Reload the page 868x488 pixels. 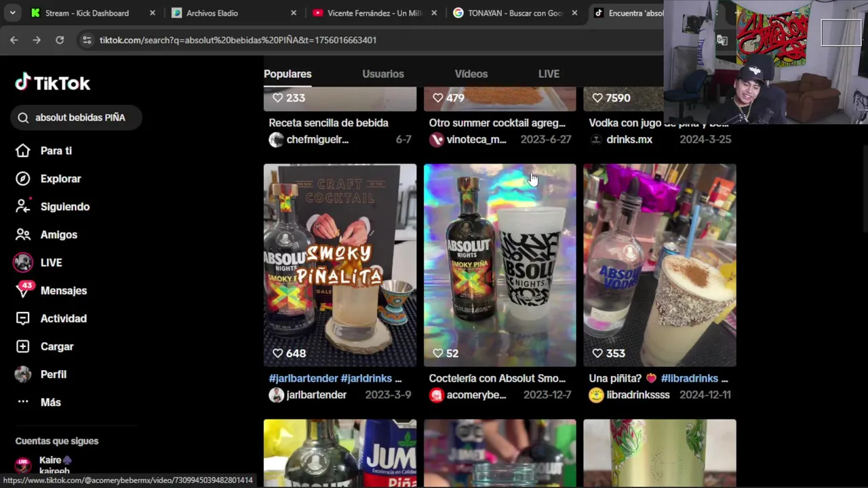click(x=60, y=40)
